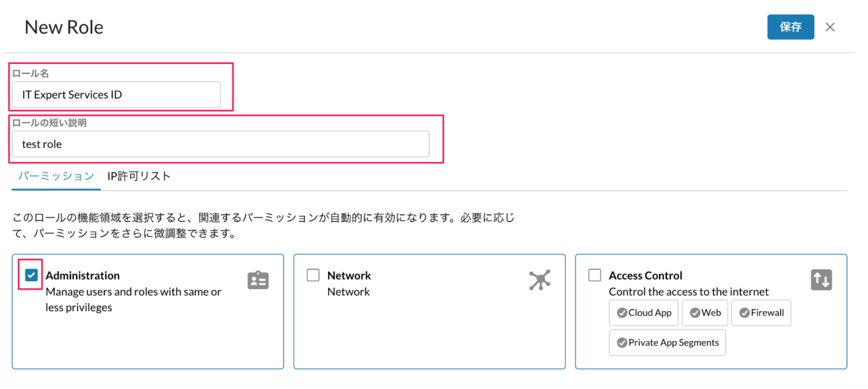Click 'Manage users and roles' description text
Screen dimensions: 868x389
[133, 300]
